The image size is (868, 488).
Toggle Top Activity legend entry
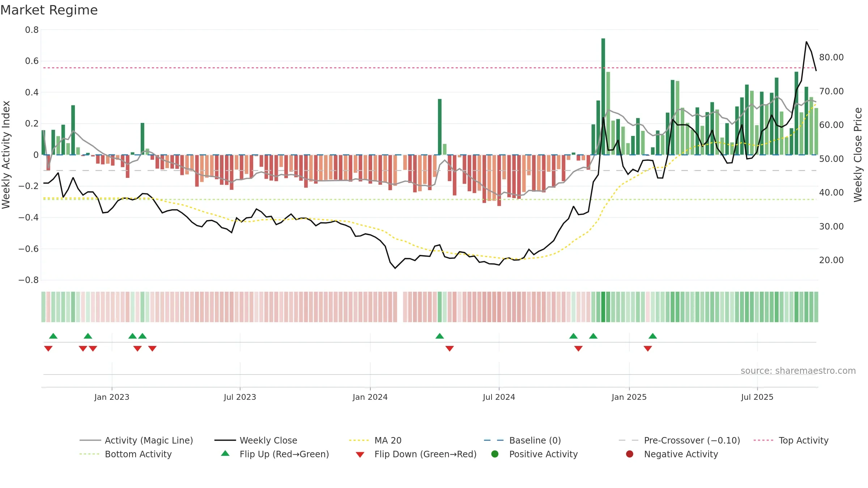click(791, 440)
